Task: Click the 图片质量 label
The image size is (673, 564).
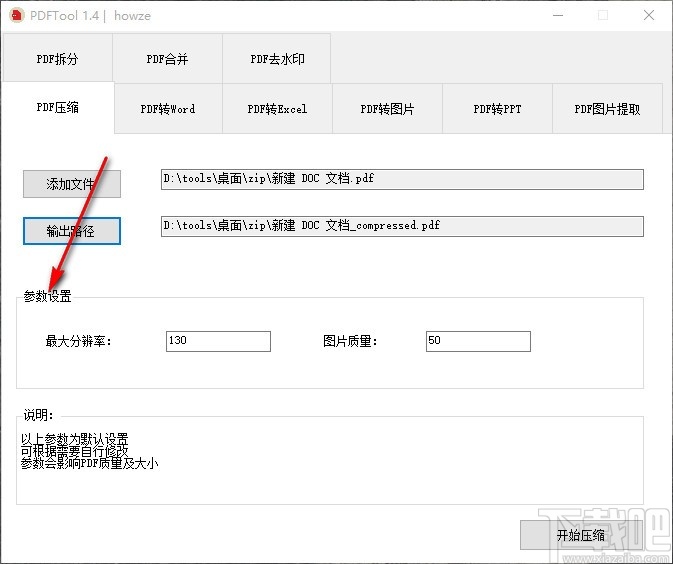Action: tap(350, 342)
